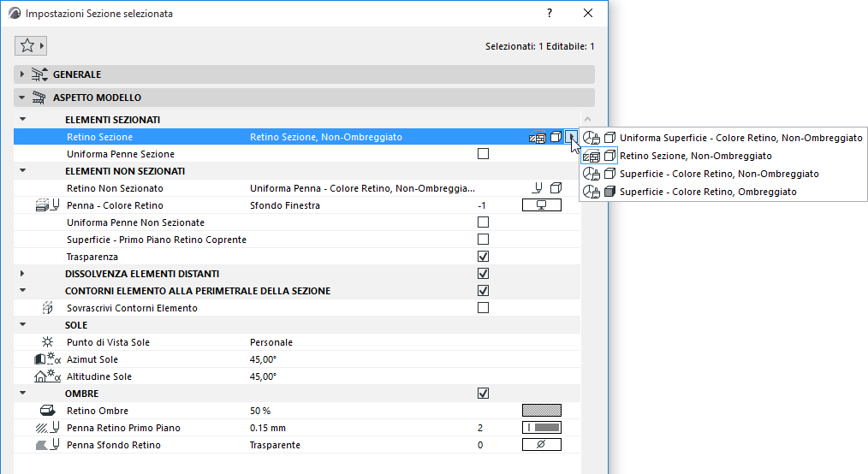Click cut fill icon of Retino Sezione popup option

tap(592, 156)
